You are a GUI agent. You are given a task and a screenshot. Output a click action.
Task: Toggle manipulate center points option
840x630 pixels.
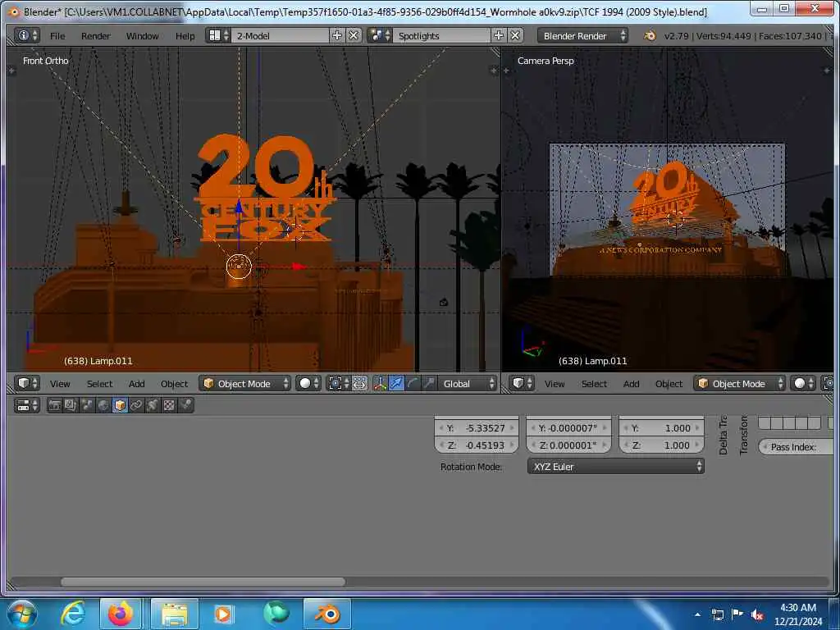(x=359, y=383)
